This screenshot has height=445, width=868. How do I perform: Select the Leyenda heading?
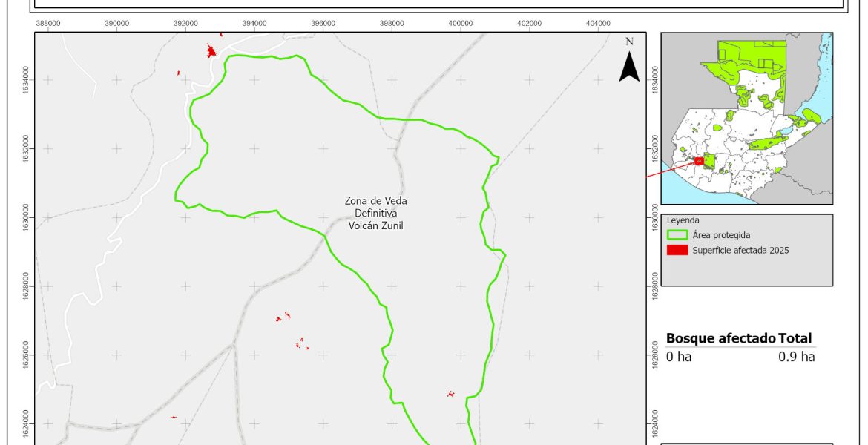[x=683, y=220]
